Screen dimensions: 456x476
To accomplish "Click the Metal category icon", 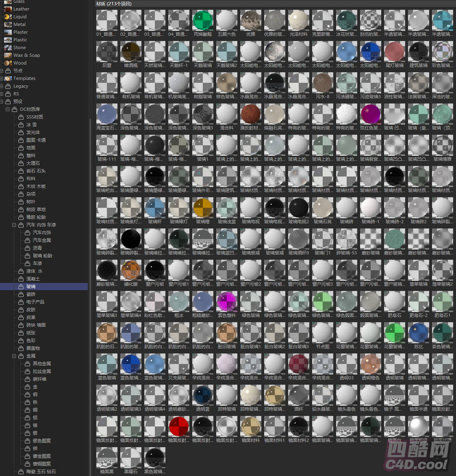I will pos(8,25).
